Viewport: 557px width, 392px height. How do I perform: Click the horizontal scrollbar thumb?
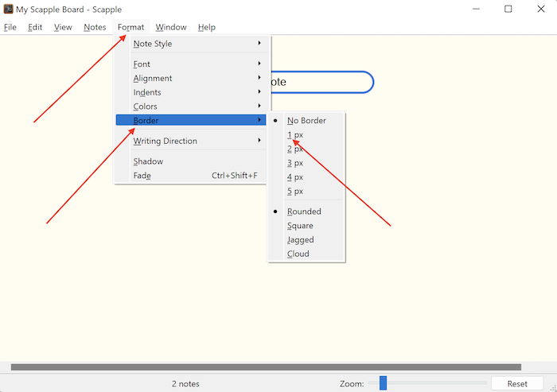pyautogui.click(x=266, y=367)
